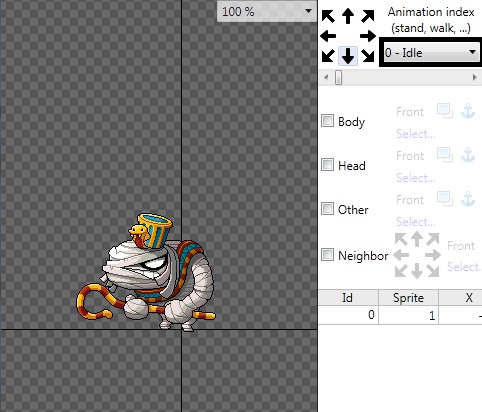Select the Id cell with value 0
This screenshot has width=482, height=412.
tap(348, 315)
